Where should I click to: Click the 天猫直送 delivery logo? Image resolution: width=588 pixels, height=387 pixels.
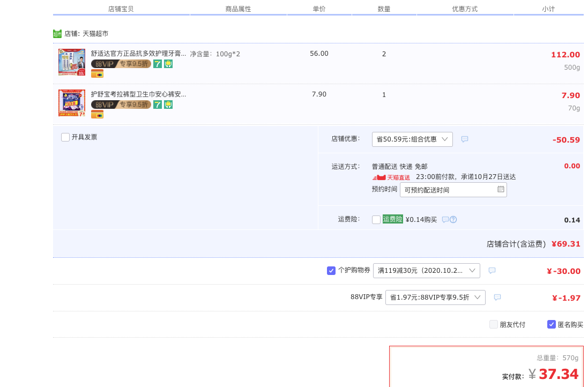coord(391,177)
